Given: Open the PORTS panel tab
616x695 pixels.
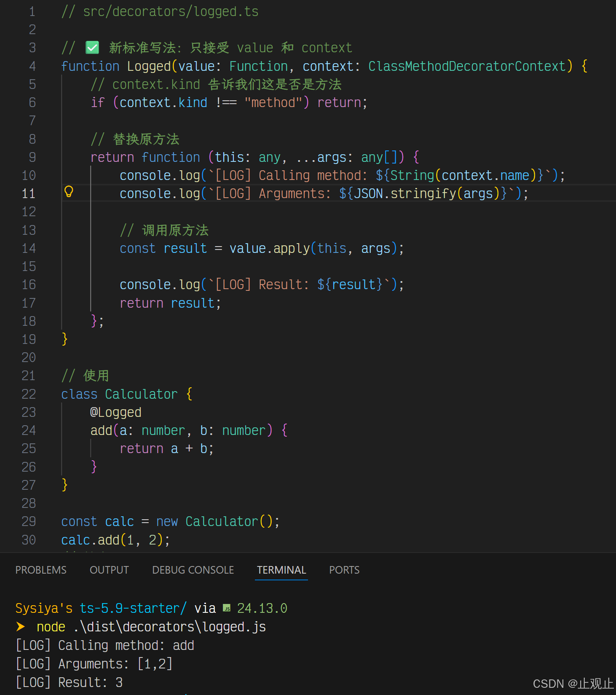Looking at the screenshot, I should click(344, 570).
